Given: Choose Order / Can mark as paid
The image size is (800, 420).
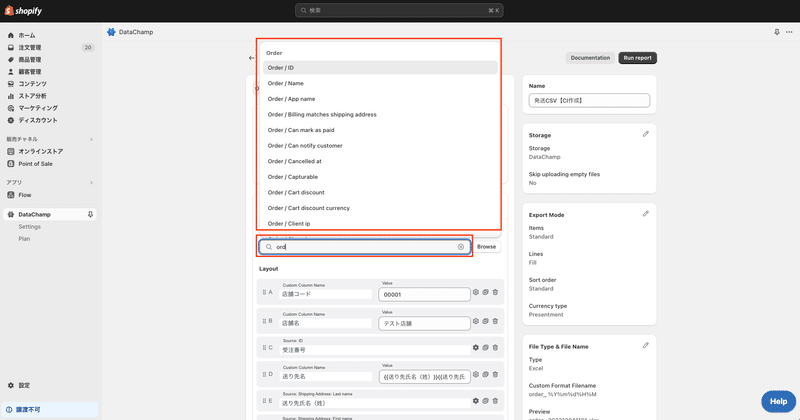Looking at the screenshot, I should click(x=380, y=130).
